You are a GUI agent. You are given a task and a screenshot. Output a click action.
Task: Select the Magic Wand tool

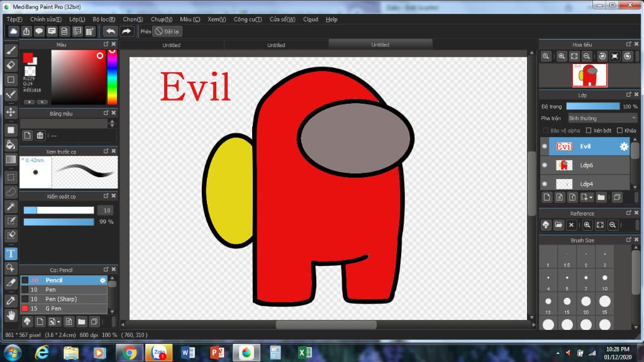[x=11, y=206]
